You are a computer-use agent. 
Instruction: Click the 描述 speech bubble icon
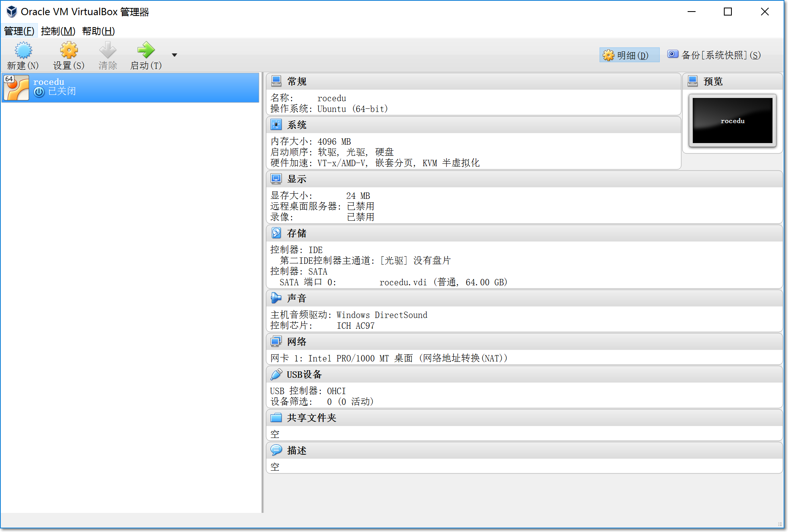click(x=276, y=450)
